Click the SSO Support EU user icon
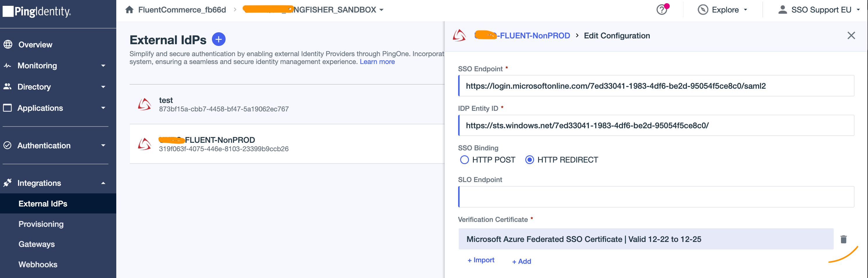Viewport: 868px width, 278px height. pos(783,10)
